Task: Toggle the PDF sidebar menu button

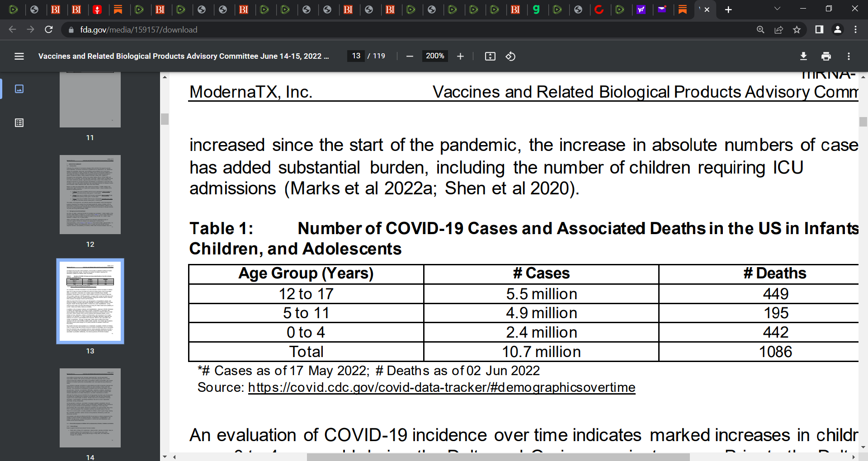Action: 19,56
